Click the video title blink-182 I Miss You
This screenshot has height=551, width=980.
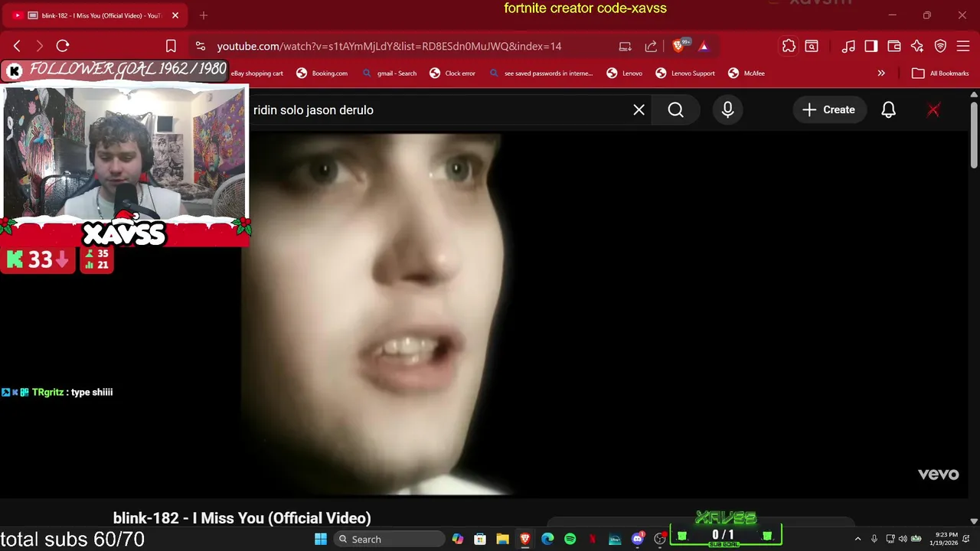click(242, 518)
